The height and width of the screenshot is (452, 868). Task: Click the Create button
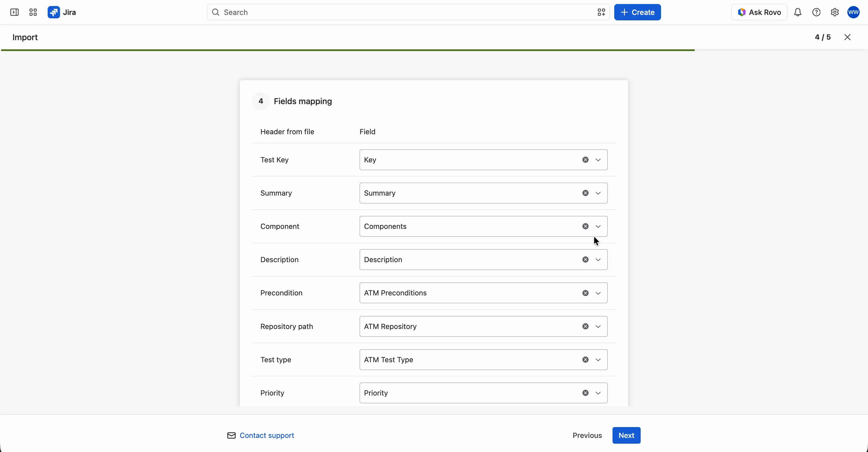coord(638,12)
